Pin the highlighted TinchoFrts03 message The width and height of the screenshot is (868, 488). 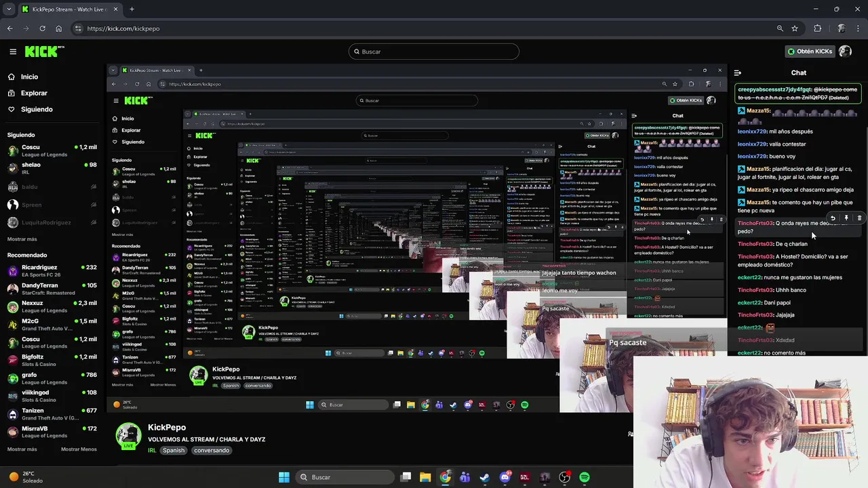point(846,218)
